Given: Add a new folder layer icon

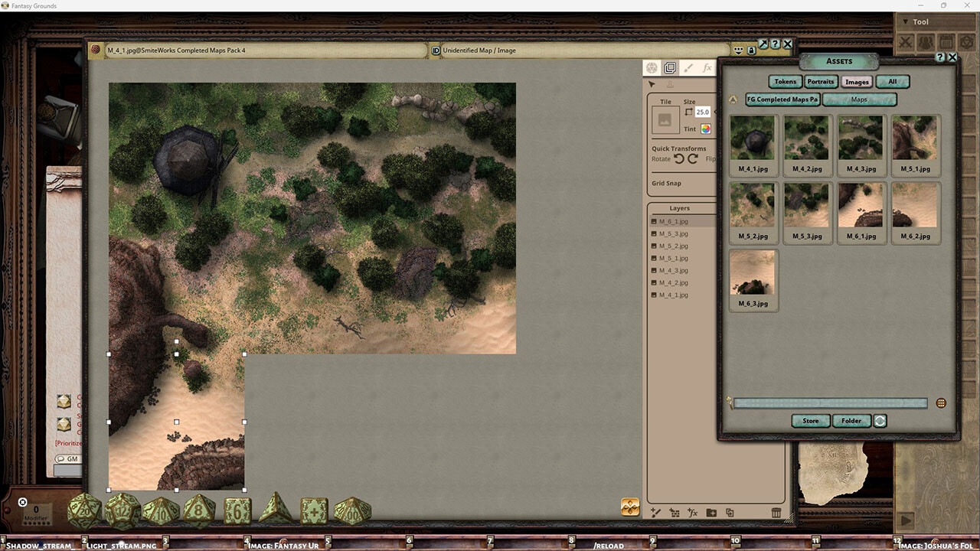Looking at the screenshot, I should (711, 513).
